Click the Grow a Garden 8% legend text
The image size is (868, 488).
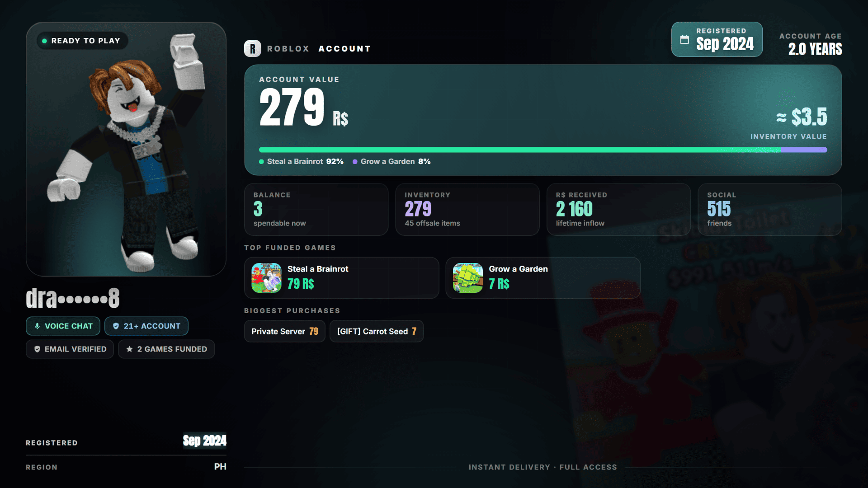[x=396, y=161]
